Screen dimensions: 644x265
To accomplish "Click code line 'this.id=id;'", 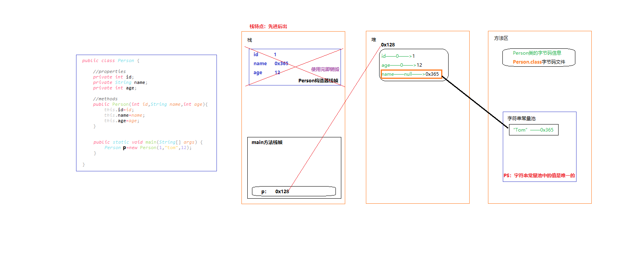I will tap(119, 110).
